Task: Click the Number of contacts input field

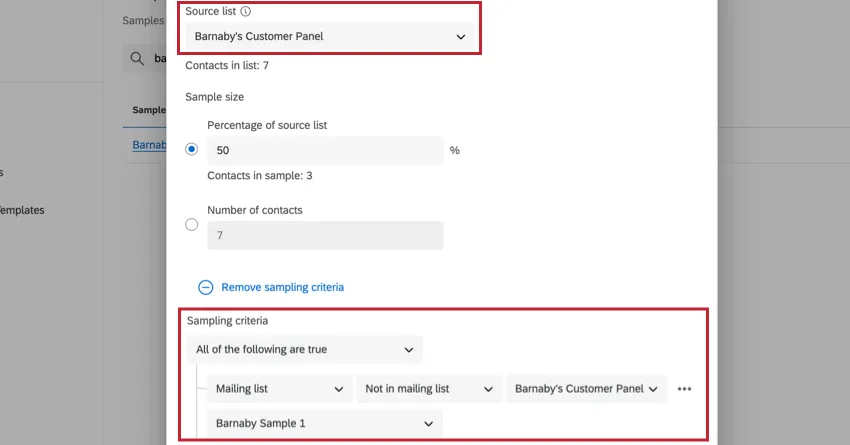Action: [325, 235]
